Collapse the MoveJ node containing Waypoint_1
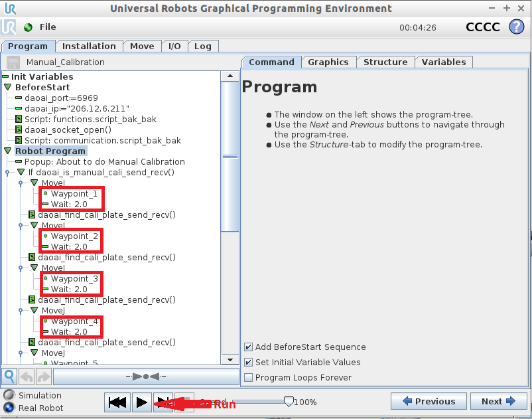 pos(34,183)
